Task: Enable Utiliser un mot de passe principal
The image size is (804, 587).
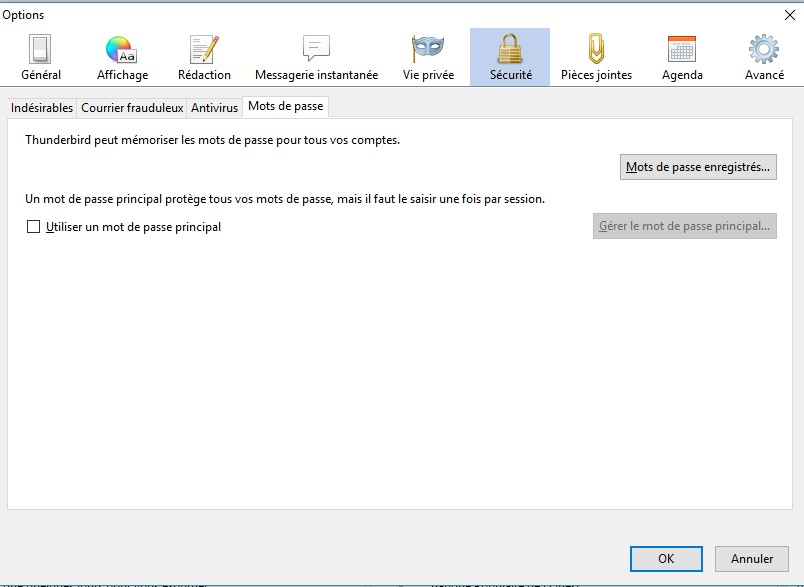Action: (31, 227)
